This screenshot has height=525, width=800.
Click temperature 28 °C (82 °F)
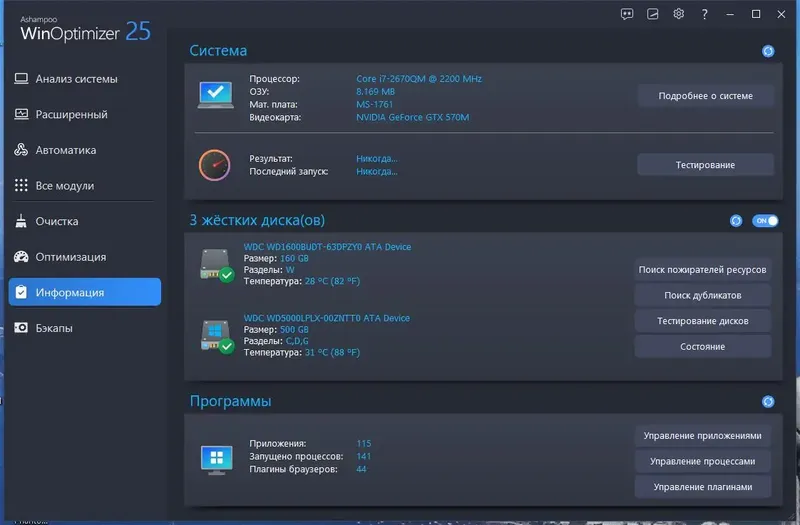tap(332, 281)
